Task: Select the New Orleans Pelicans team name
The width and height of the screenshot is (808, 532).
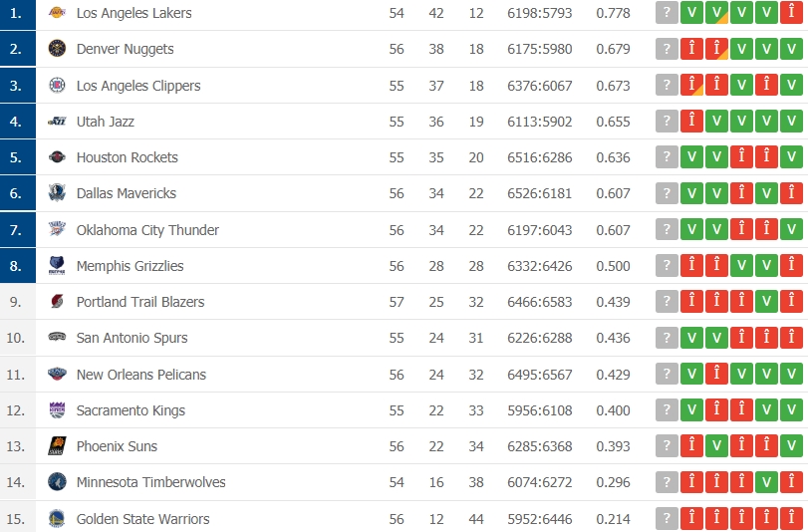Action: (x=141, y=375)
